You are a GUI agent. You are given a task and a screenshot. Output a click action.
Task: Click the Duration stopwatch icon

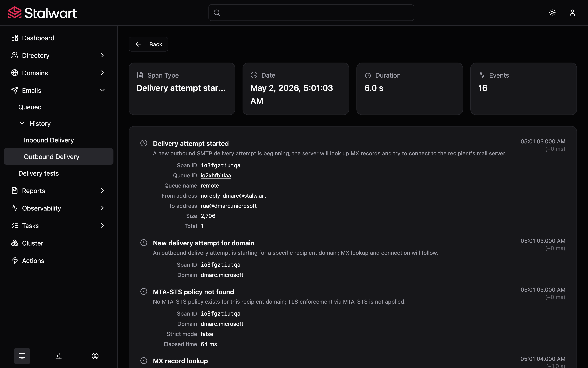pos(368,75)
